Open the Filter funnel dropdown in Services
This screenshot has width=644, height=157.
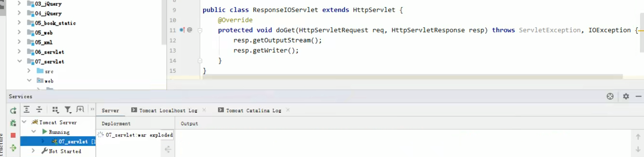coord(68,110)
